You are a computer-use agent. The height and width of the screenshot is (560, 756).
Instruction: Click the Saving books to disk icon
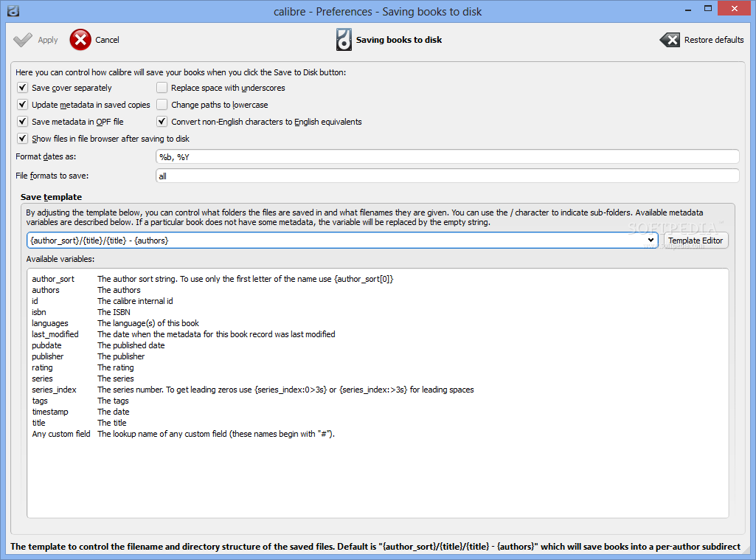(344, 40)
